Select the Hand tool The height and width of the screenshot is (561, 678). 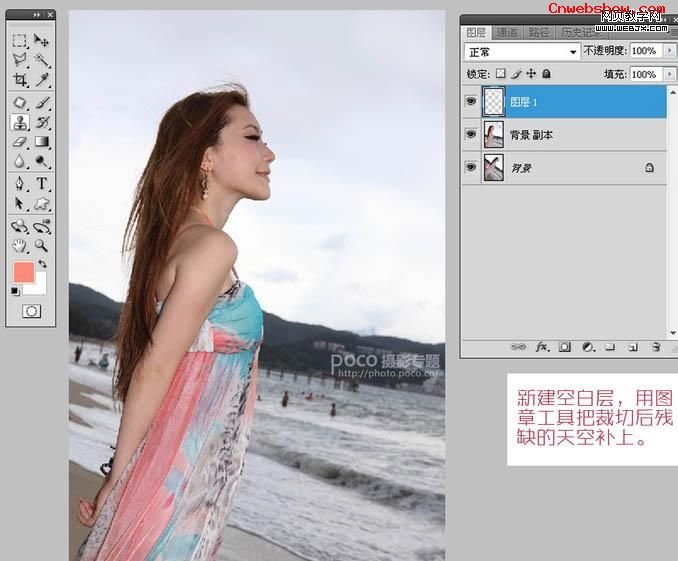(x=19, y=246)
